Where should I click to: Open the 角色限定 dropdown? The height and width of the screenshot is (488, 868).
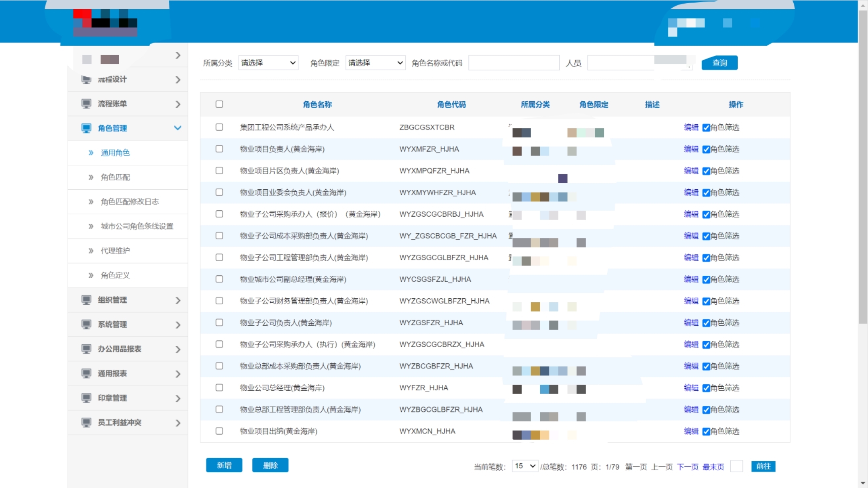[376, 63]
